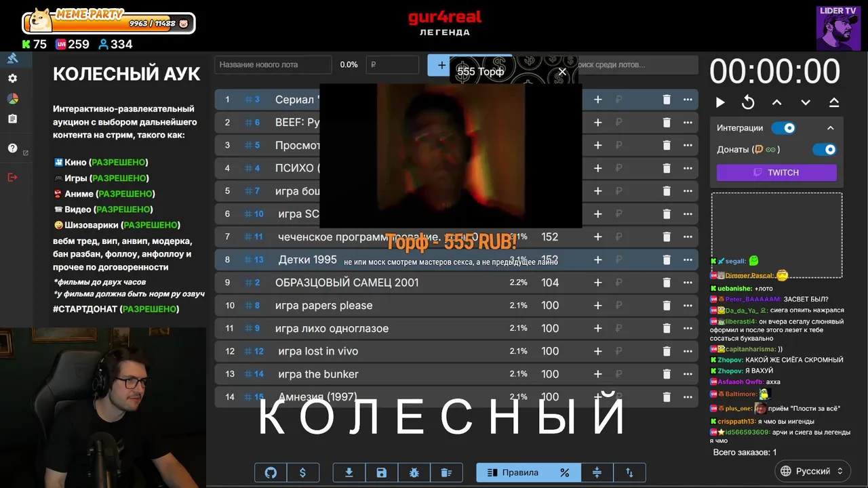Open the auction gavel page in sidebar
This screenshot has width=868, height=488.
tap(12, 58)
